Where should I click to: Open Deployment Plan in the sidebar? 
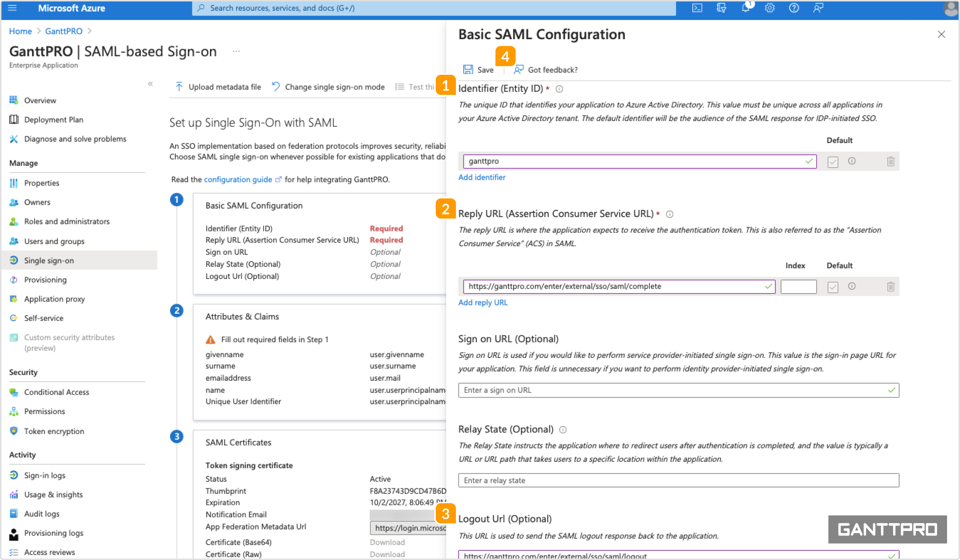[x=54, y=120]
